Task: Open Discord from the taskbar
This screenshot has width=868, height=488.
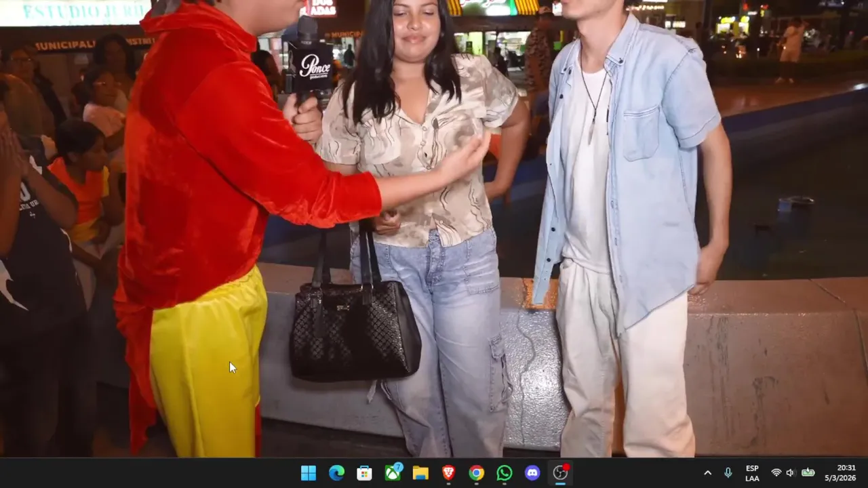Action: click(532, 473)
